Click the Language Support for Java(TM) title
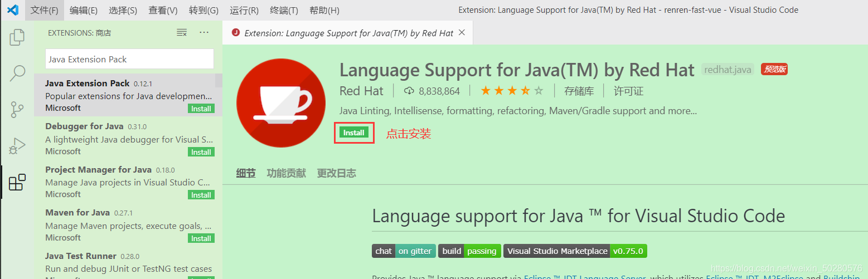868x279 pixels. point(517,70)
